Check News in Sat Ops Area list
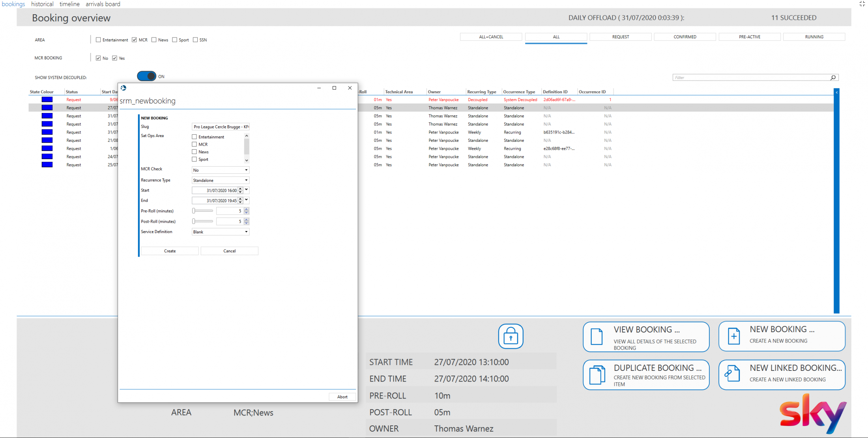 click(x=194, y=152)
